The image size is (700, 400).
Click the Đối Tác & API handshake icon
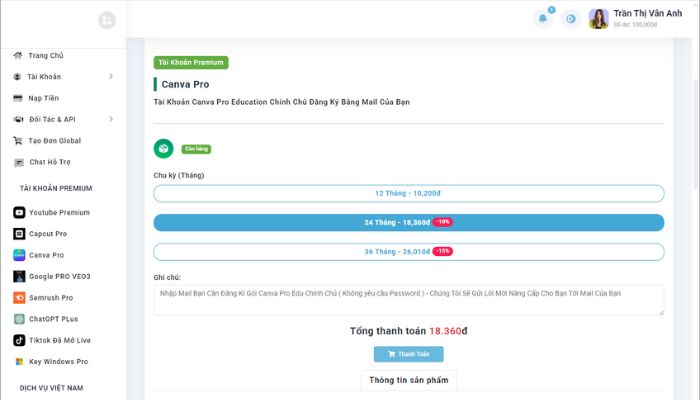[18, 119]
